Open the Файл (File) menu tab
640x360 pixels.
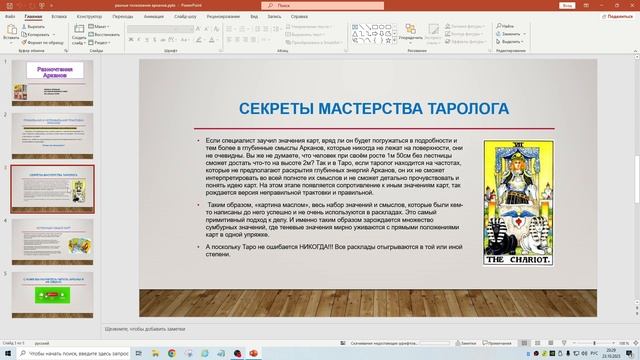click(10, 17)
